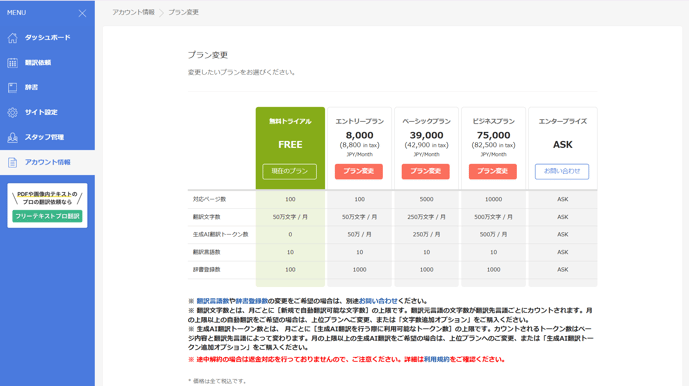Click 10000 pages cell for ビジネスプラン
Screen dimensions: 689x386
(x=493, y=200)
